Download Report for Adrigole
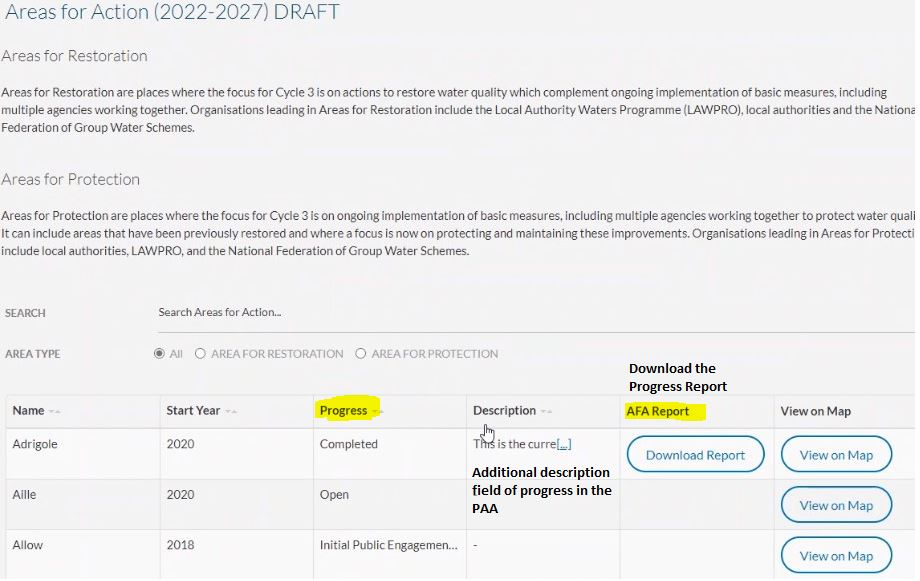 click(x=695, y=455)
